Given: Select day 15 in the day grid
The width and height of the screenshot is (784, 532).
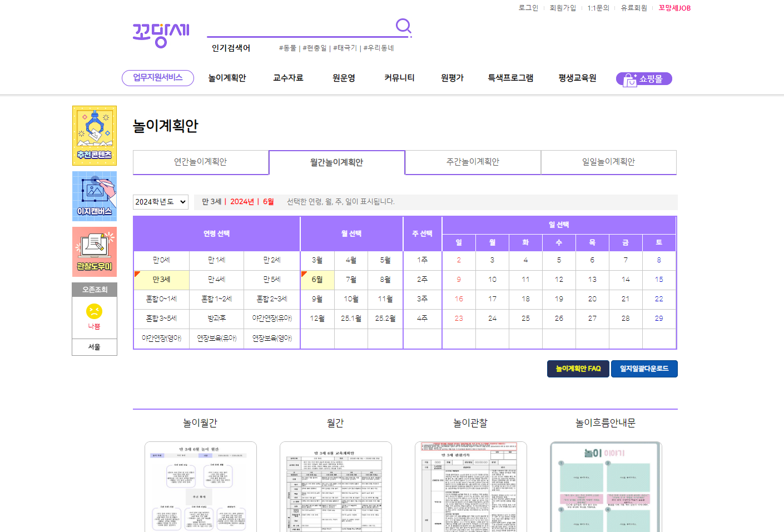Looking at the screenshot, I should coord(659,279).
